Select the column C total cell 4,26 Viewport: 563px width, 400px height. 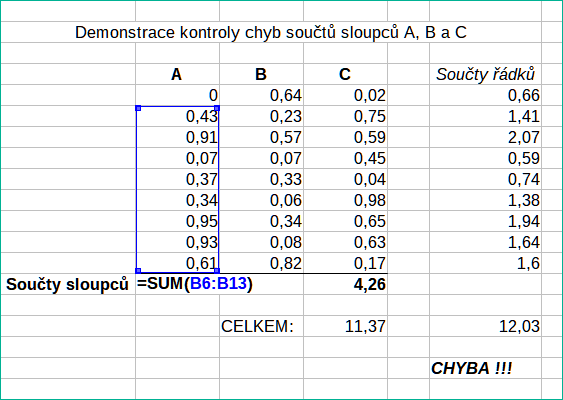click(x=345, y=284)
